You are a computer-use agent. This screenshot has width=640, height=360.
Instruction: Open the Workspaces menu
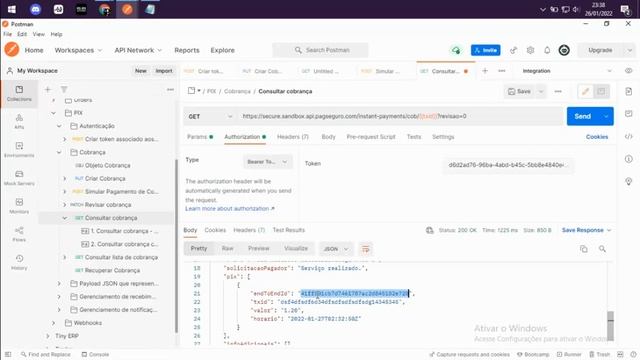pos(78,50)
